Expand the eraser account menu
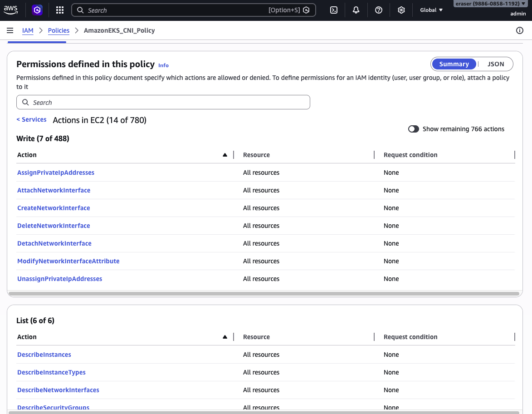532x414 pixels. pyautogui.click(x=489, y=4)
